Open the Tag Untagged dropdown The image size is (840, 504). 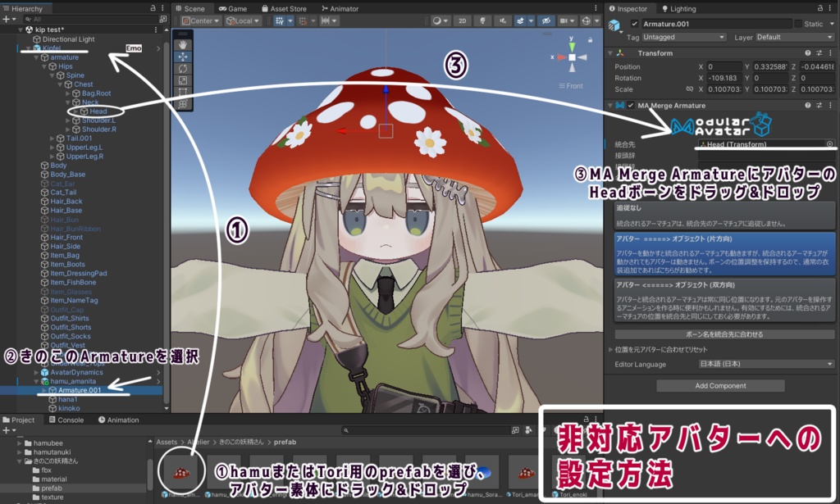pos(683,37)
